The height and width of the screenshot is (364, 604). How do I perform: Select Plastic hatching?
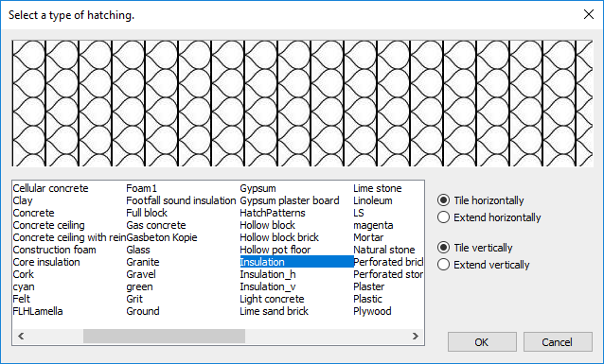(367, 300)
